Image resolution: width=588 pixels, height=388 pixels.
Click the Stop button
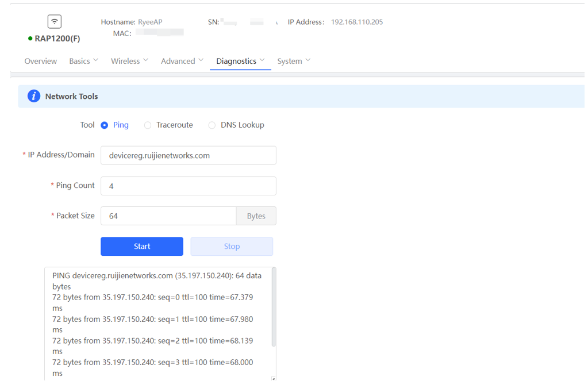(232, 246)
